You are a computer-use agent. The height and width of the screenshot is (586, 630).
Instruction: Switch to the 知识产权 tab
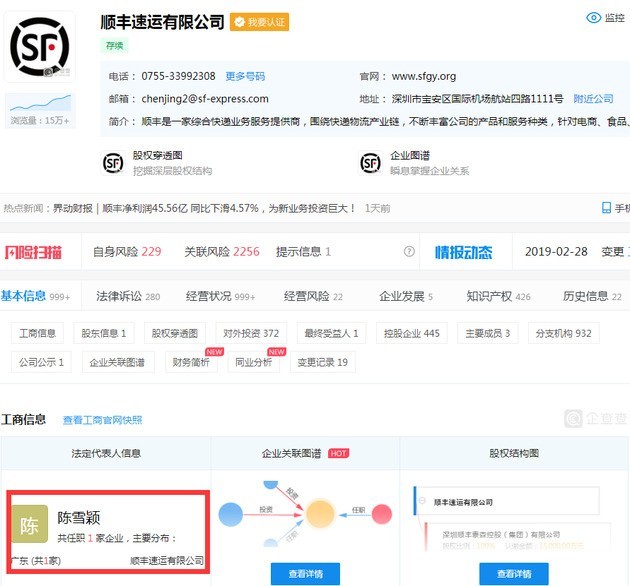pyautogui.click(x=498, y=296)
